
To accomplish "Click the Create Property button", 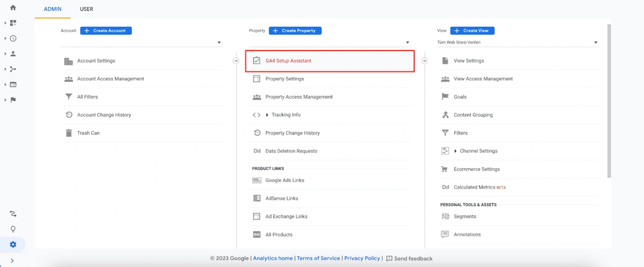I will (x=295, y=30).
